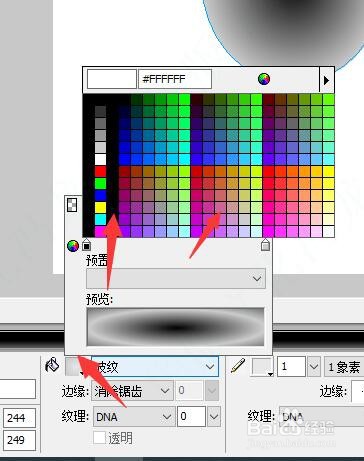The image size is (364, 461).
Task: Click the radial gradient 预览 preview
Action: coord(175,327)
